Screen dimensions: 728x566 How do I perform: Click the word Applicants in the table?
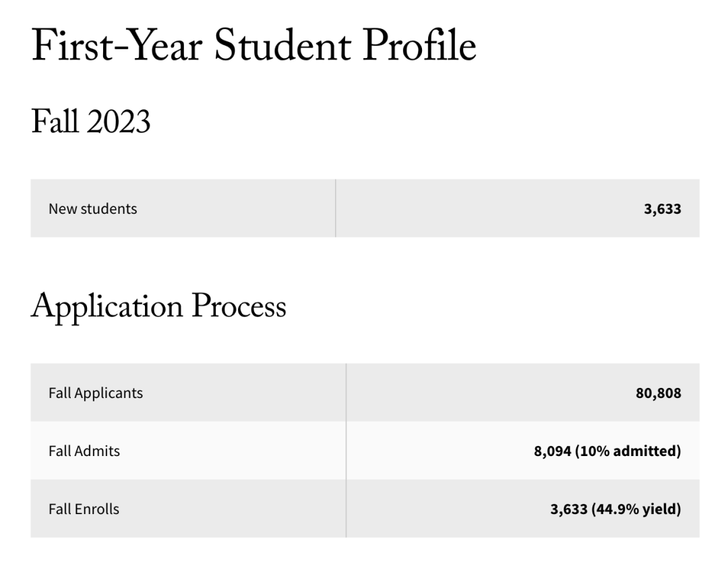[x=109, y=393]
